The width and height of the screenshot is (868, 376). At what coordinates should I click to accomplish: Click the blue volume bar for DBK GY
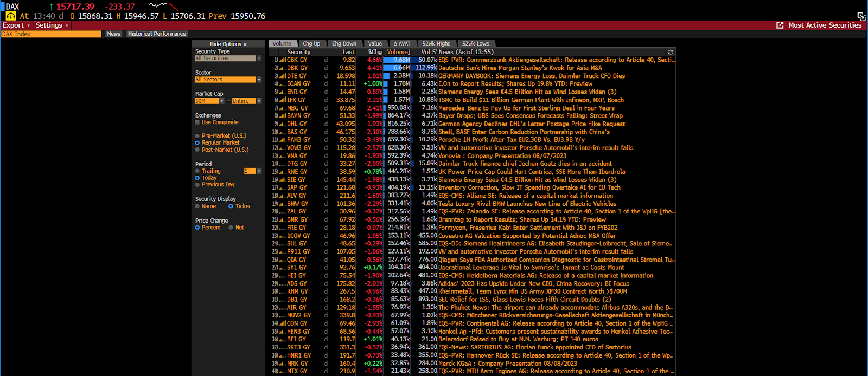(x=393, y=68)
